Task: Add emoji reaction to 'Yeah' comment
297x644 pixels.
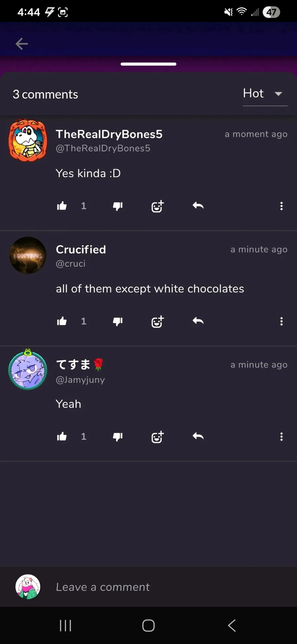Action: pos(157,437)
